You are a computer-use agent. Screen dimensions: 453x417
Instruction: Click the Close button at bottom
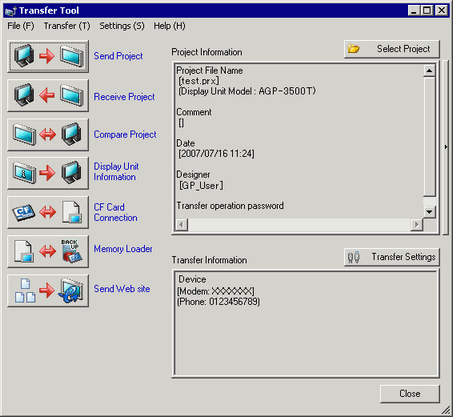click(410, 394)
